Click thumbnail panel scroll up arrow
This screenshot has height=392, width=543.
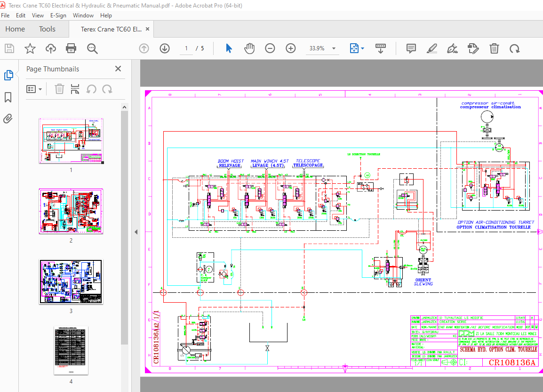tap(124, 107)
